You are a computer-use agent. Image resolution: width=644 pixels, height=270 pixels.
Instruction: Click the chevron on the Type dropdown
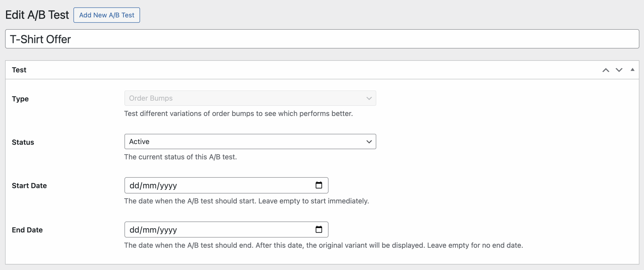coord(369,98)
